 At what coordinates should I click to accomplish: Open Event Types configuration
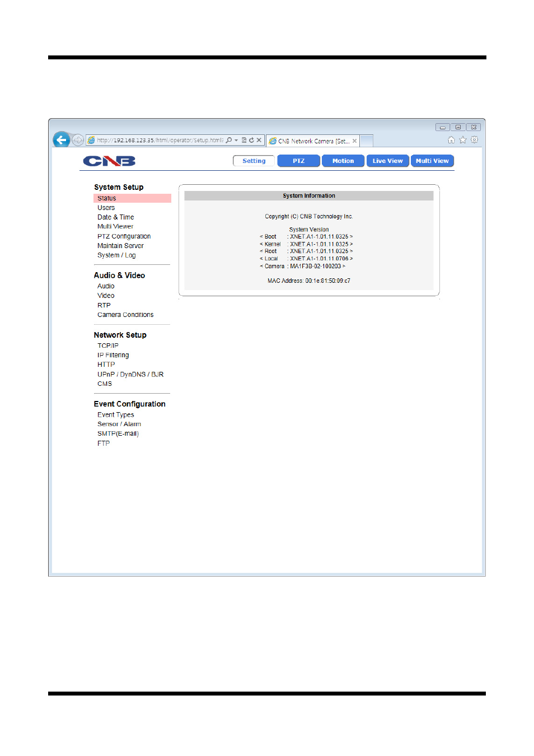[116, 415]
